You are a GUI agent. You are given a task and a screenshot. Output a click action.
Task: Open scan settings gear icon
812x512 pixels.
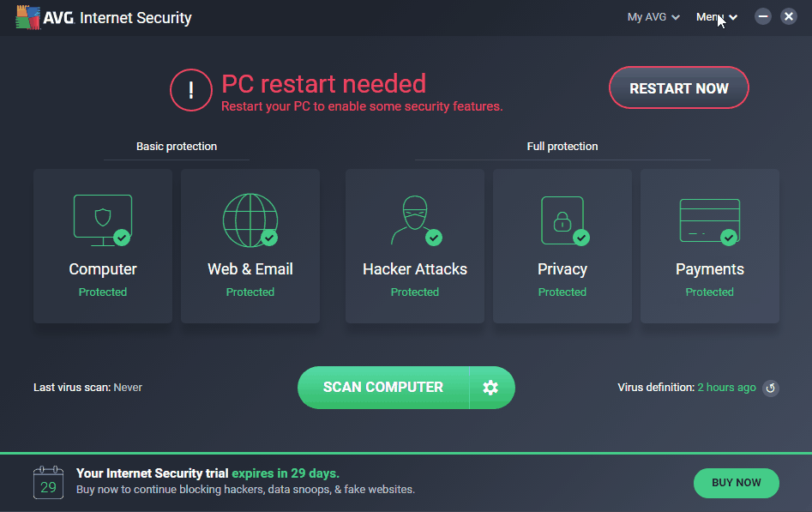tap(490, 388)
